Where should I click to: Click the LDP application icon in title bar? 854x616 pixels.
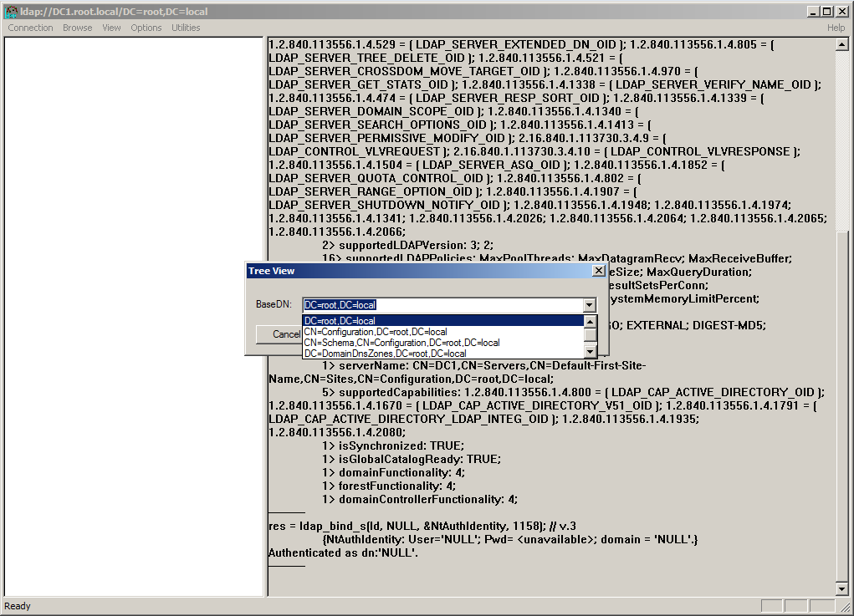point(9,11)
